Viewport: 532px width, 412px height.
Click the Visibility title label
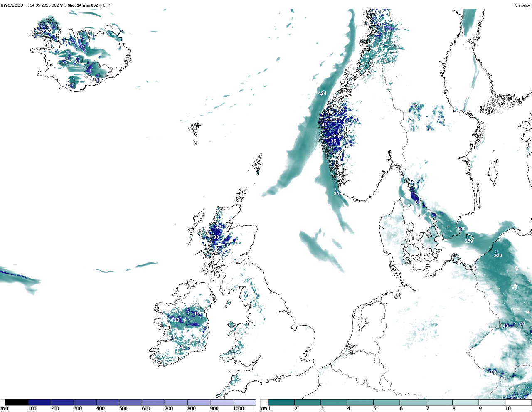tap(522, 5)
